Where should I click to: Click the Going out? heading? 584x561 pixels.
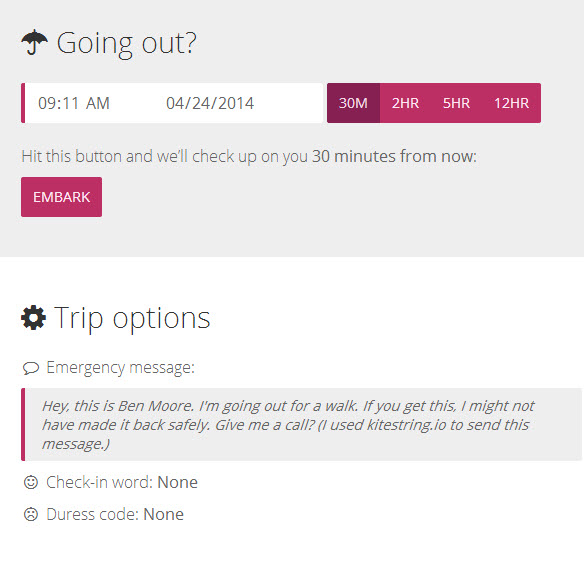click(126, 43)
